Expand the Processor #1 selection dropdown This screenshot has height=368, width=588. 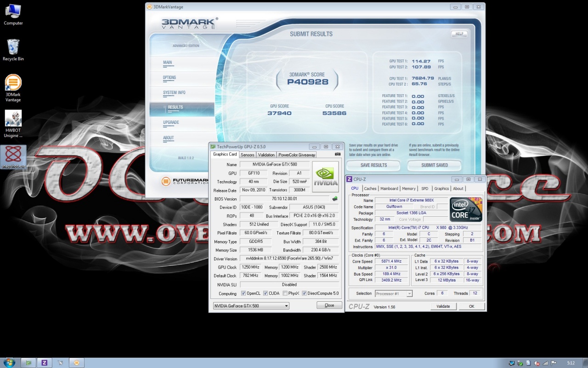(x=394, y=293)
